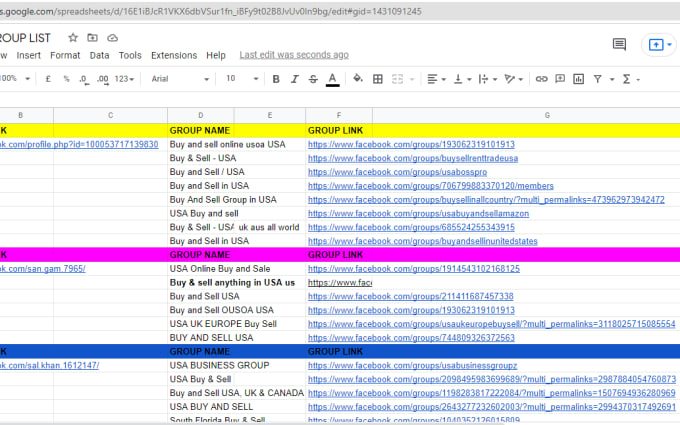Rename the document title

point(25,38)
